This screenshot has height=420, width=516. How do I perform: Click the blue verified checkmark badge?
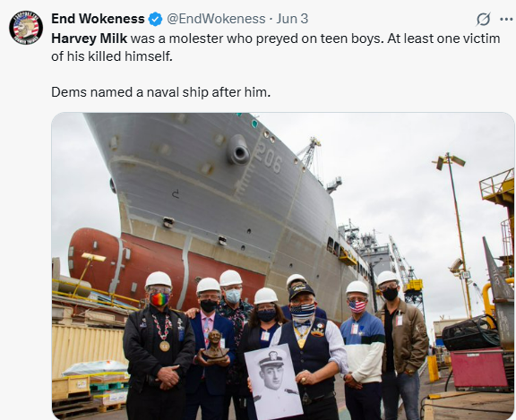155,19
